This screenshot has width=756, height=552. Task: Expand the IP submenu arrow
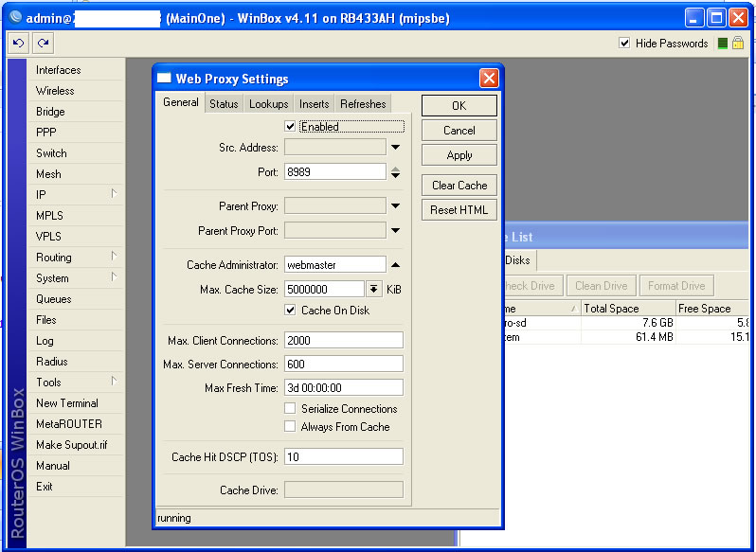tap(114, 194)
